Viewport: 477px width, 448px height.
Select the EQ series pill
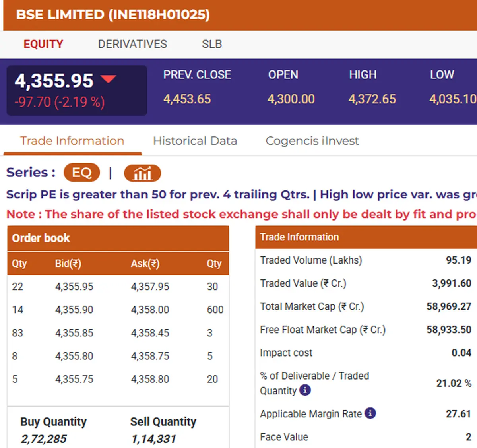(x=81, y=173)
